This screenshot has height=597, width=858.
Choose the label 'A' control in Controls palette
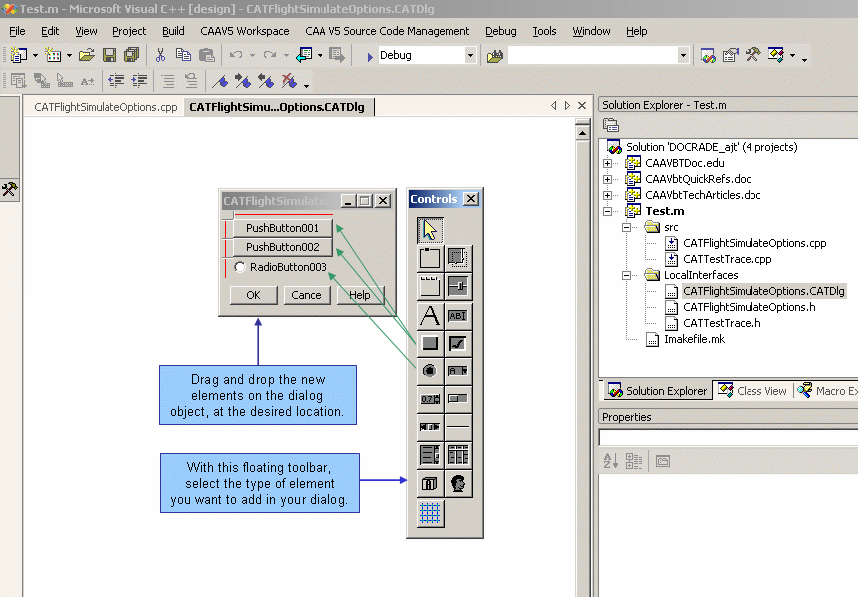[430, 316]
